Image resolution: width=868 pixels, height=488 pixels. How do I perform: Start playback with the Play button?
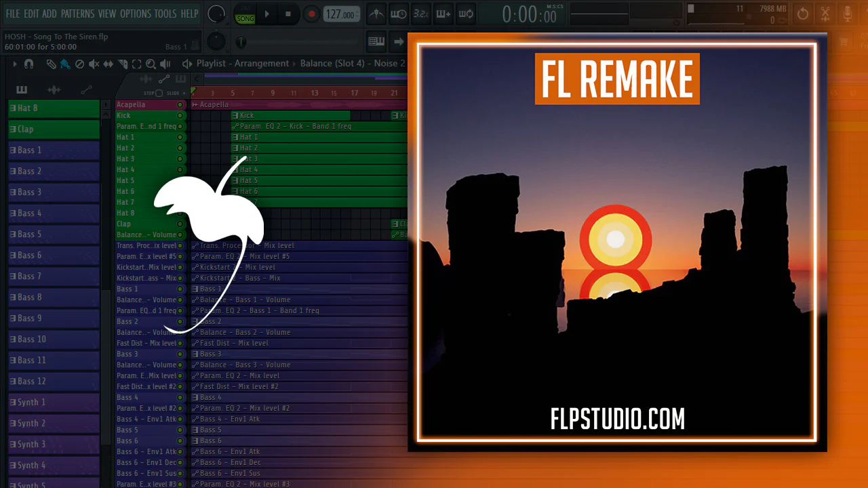267,14
